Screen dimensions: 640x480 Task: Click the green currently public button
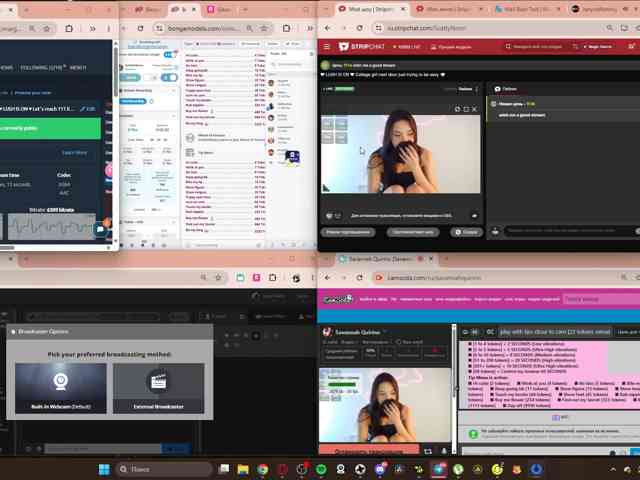click(50, 129)
